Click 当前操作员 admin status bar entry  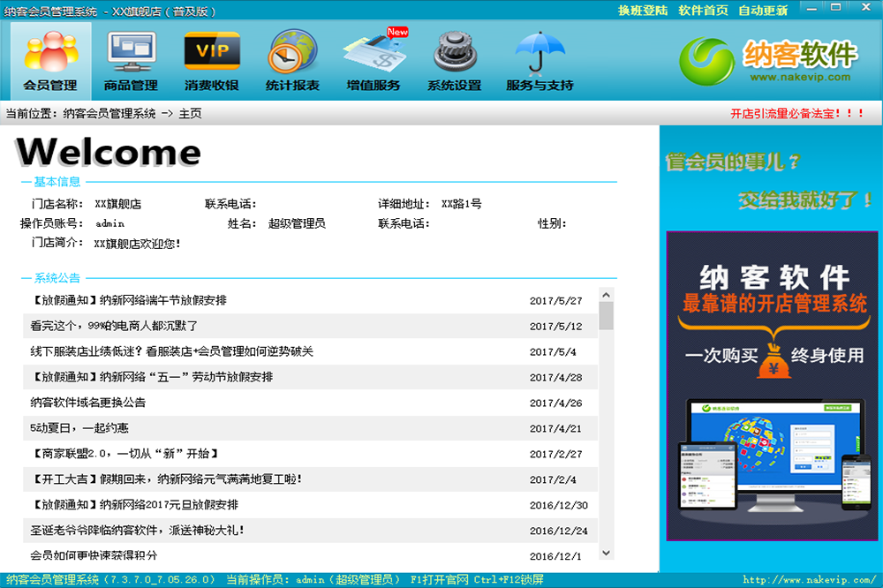point(313,579)
